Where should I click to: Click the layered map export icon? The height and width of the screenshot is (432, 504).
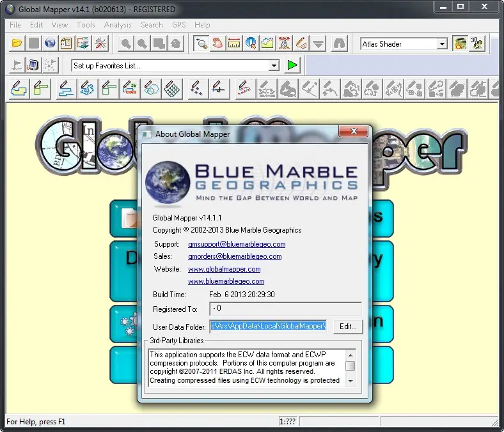(x=83, y=43)
